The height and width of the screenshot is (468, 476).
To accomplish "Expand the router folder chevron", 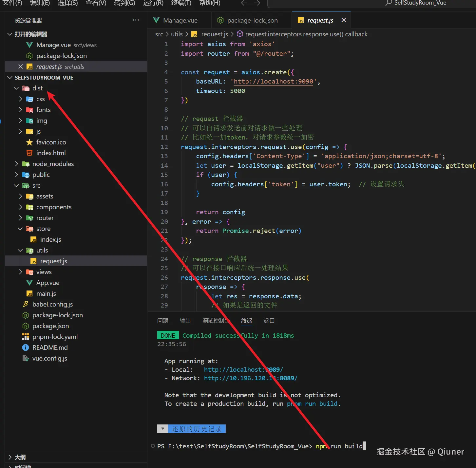I will (20, 218).
